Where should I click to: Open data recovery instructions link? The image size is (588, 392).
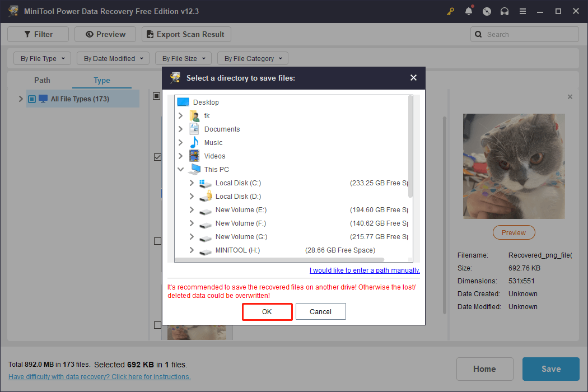click(99, 377)
